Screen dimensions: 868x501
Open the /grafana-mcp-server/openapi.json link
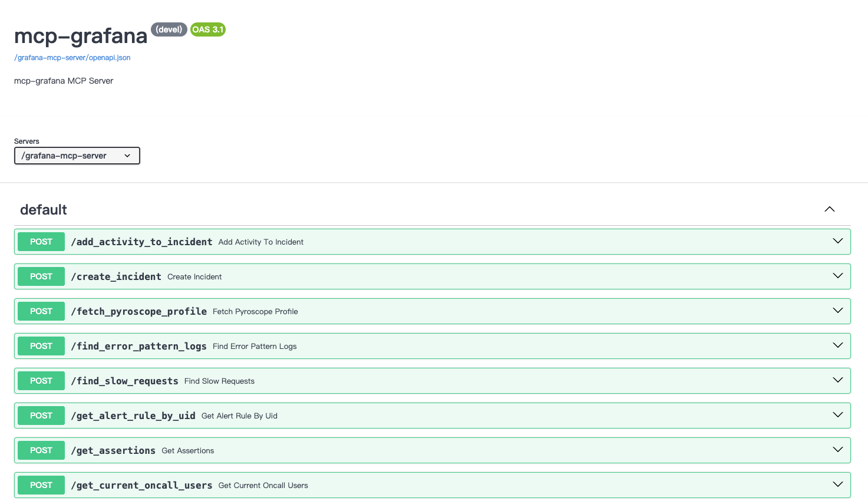[x=72, y=58]
